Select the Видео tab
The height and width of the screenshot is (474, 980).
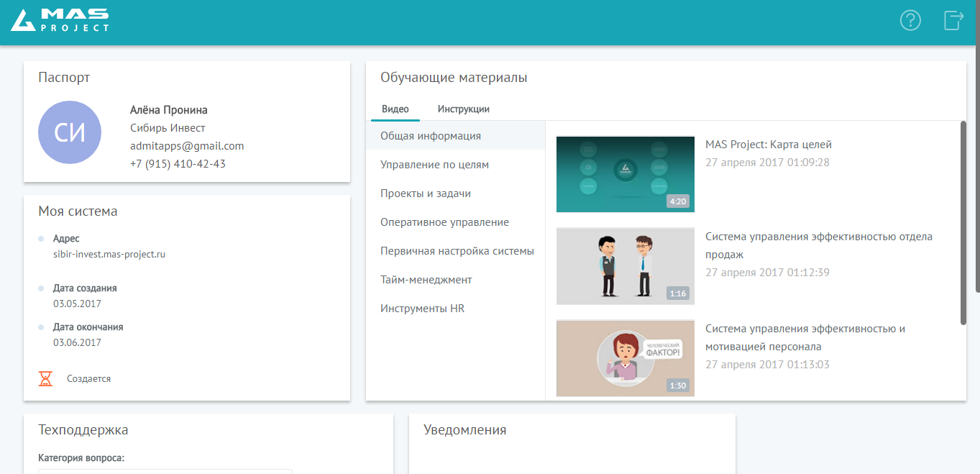point(395,109)
